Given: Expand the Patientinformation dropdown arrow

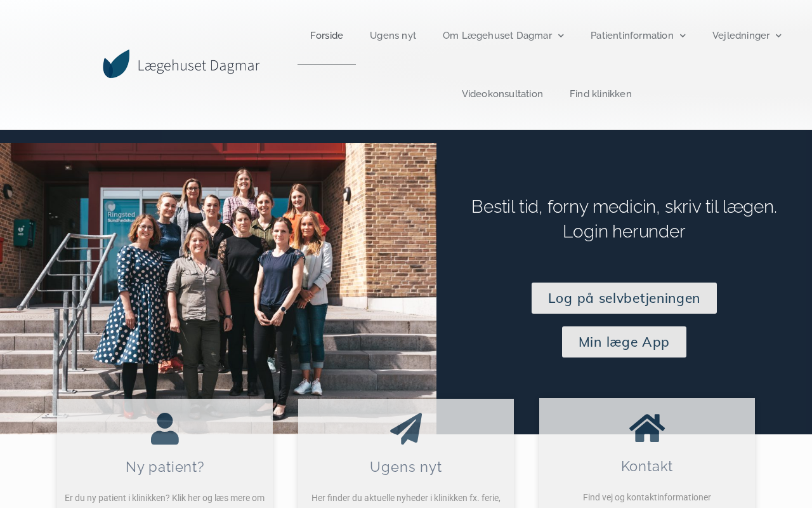Looking at the screenshot, I should click(683, 36).
